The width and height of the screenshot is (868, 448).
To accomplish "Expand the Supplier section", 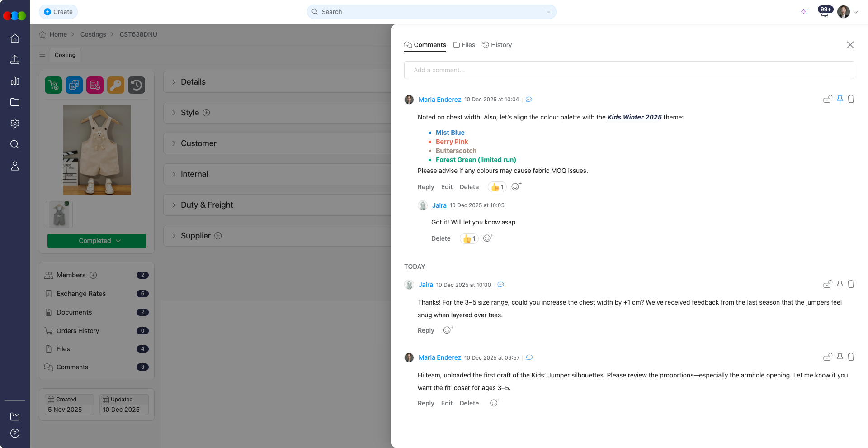I will pos(196,236).
